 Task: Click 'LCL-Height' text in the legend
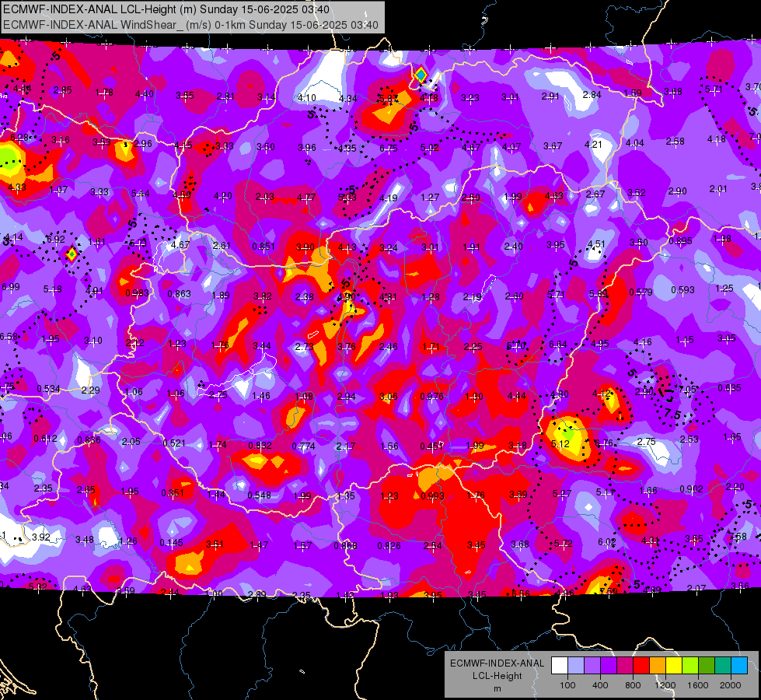point(497,676)
